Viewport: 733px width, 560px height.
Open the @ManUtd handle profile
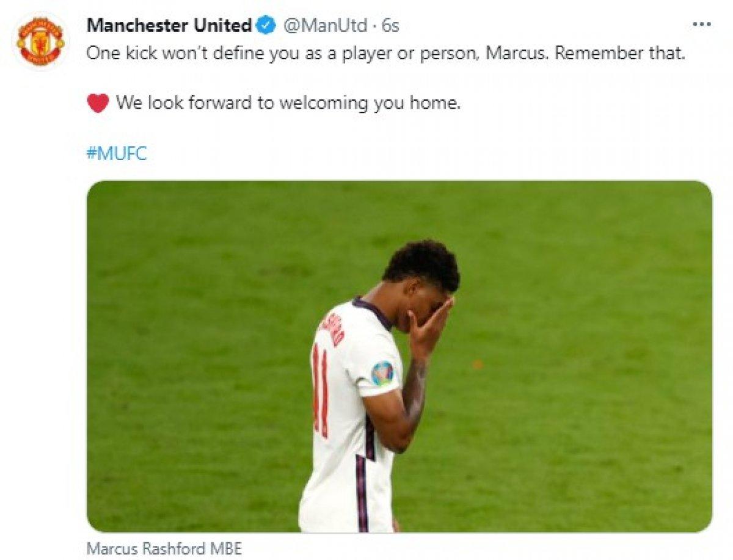[x=326, y=26]
